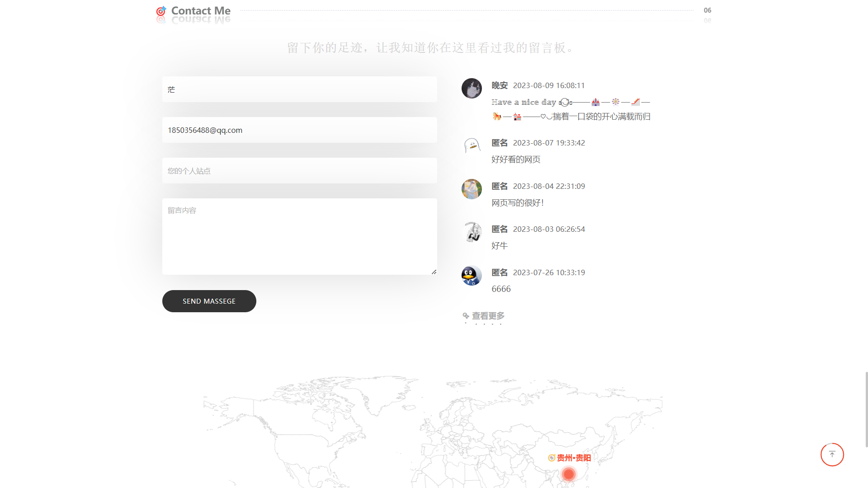Click the page vertical scrollbar thumb
Image resolution: width=868 pixels, height=488 pixels.
tap(866, 409)
